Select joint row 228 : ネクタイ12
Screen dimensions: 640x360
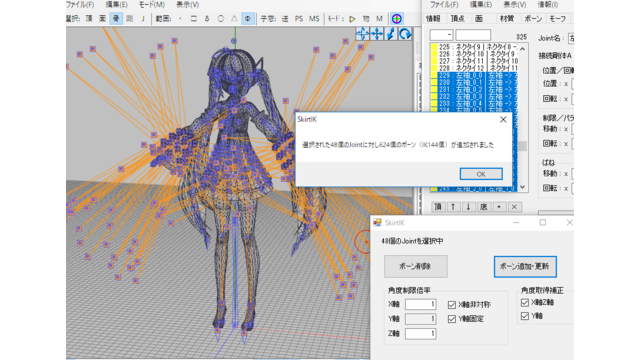coord(474,68)
